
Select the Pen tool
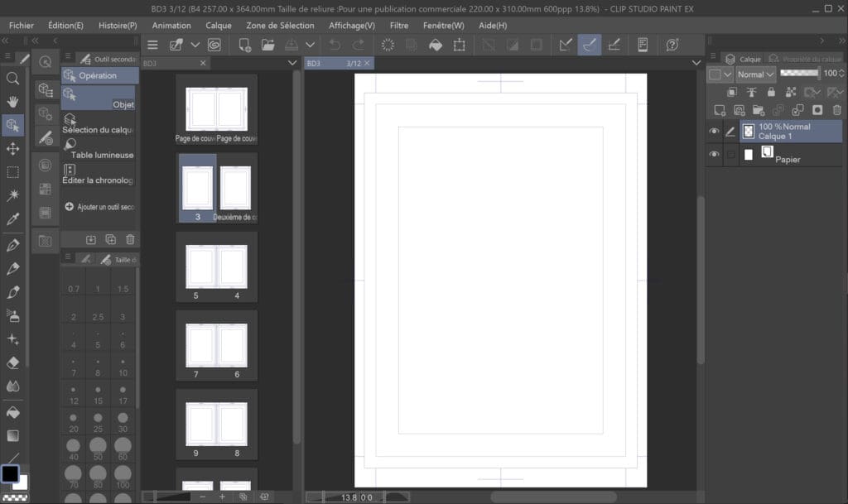point(13,245)
